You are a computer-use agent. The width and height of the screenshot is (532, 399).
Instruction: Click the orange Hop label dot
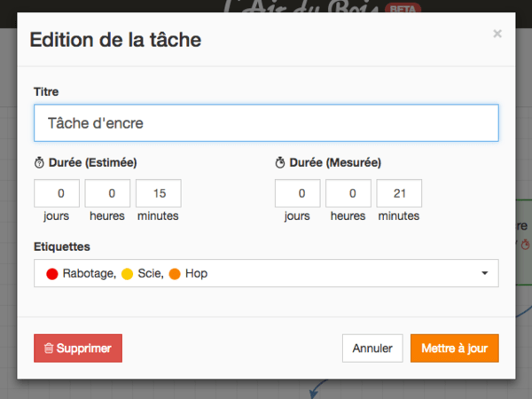(175, 274)
